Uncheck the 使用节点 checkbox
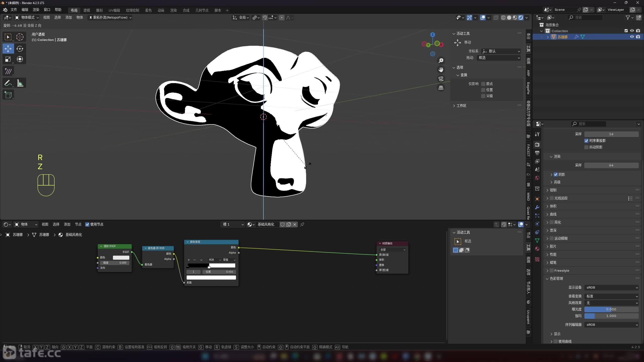 tap(87, 224)
